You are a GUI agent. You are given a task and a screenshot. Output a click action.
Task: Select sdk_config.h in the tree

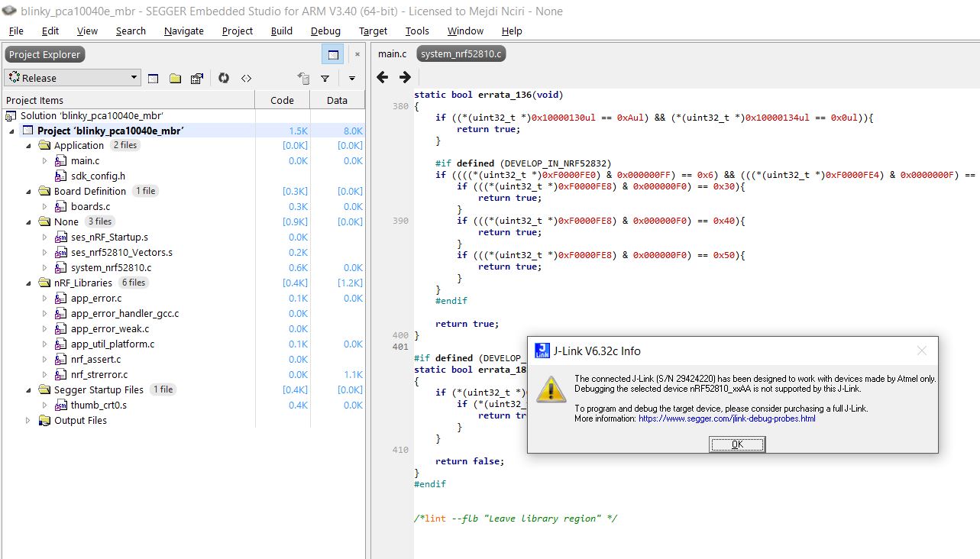click(x=98, y=176)
